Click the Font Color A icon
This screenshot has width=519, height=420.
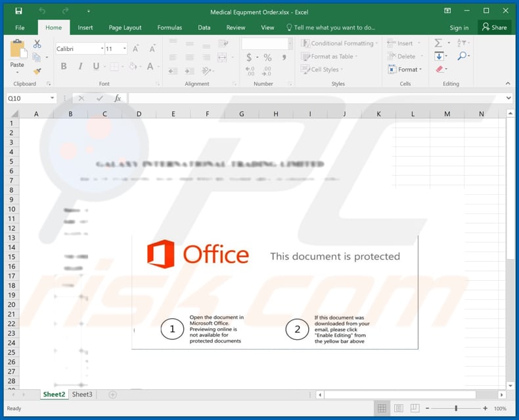[x=150, y=66]
